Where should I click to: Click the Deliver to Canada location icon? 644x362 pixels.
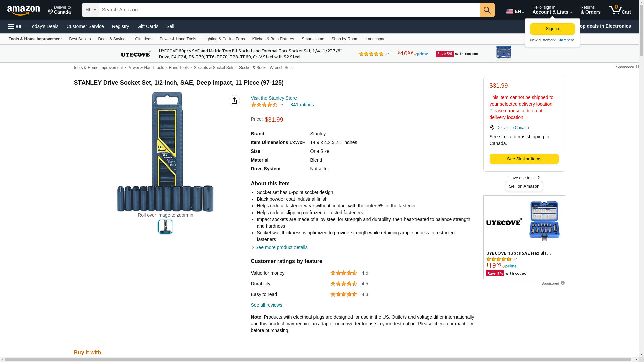(x=51, y=12)
